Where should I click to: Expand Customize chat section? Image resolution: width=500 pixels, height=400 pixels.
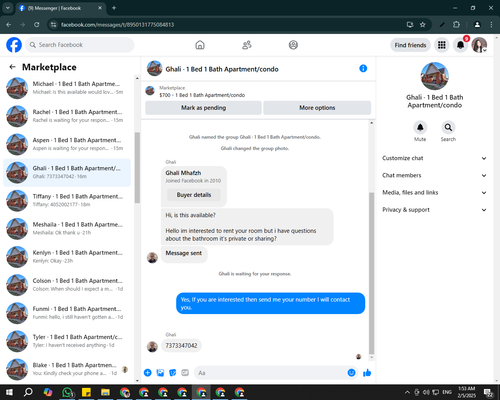tap(434, 158)
